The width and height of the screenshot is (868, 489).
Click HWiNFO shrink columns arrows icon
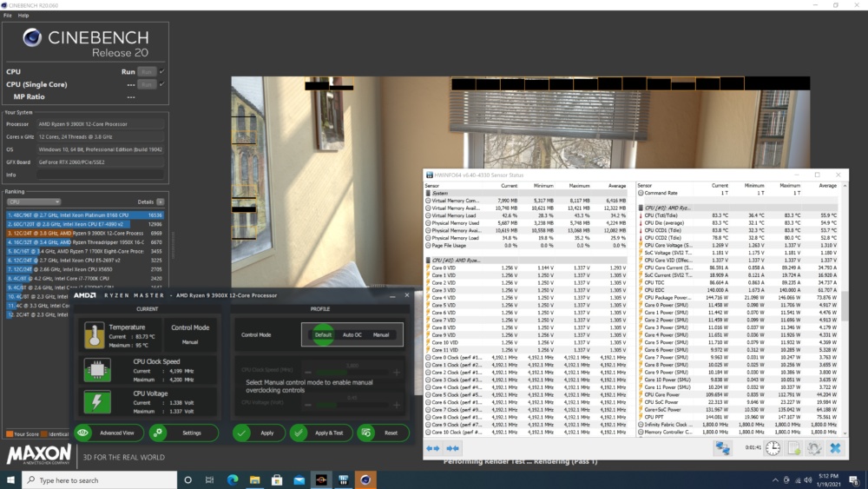coord(453,448)
